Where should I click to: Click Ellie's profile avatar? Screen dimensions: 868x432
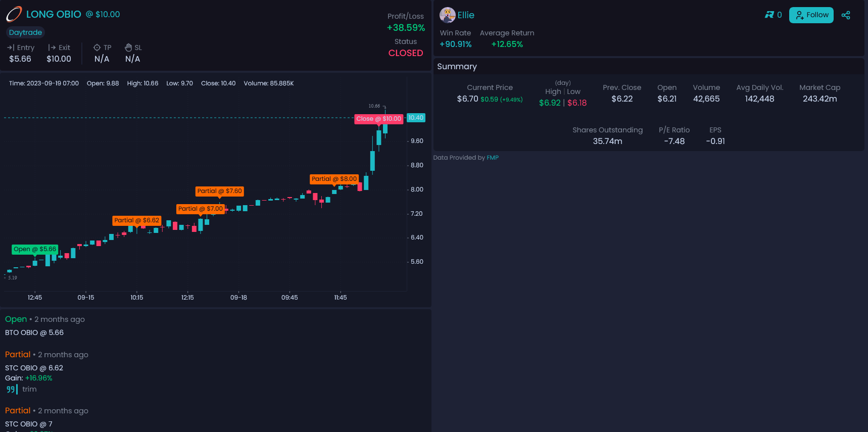coord(447,15)
